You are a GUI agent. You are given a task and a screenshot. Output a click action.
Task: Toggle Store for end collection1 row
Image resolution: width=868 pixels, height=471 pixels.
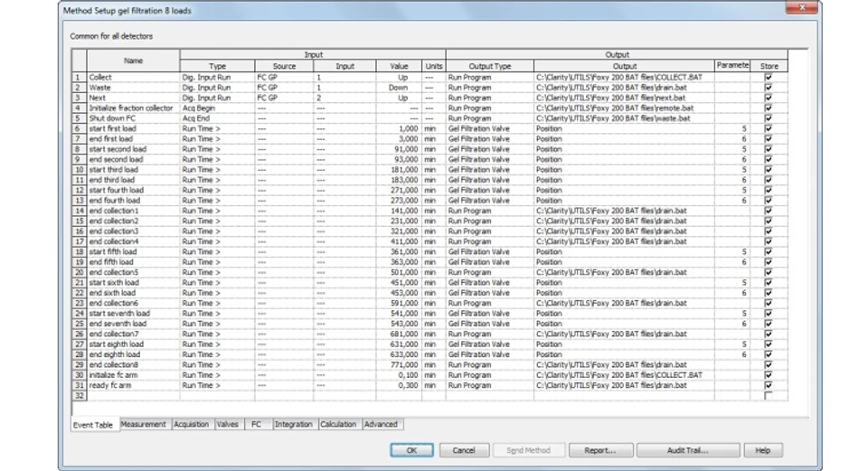coord(769,211)
